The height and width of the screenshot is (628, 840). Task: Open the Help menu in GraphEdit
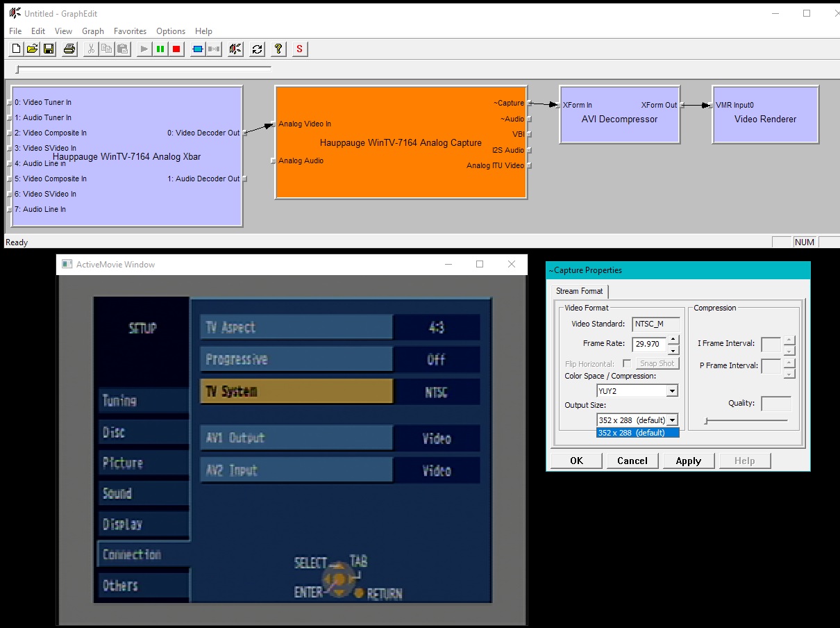(x=203, y=31)
